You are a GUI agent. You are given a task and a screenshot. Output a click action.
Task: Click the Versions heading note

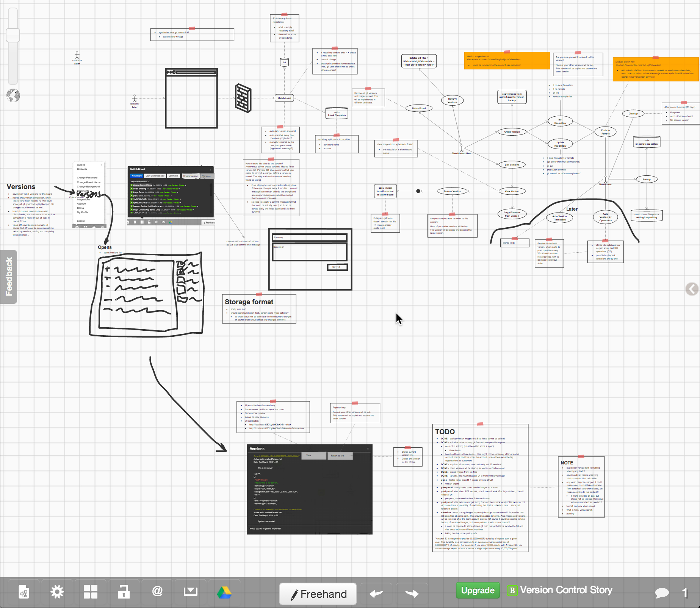(x=21, y=187)
